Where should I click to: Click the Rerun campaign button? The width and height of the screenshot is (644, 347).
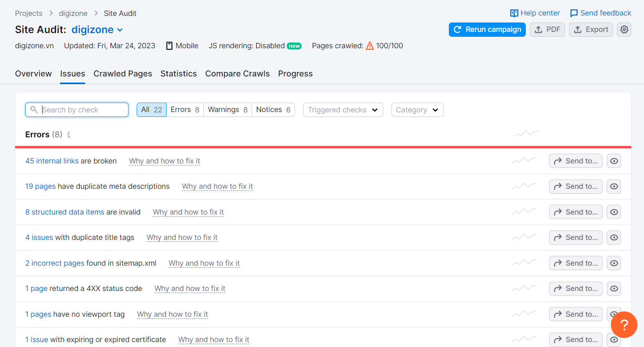487,29
